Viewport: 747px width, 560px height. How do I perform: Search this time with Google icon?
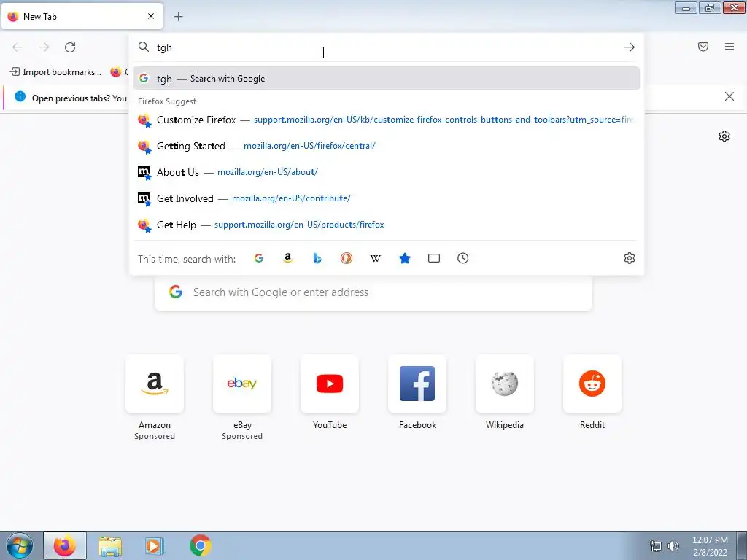[259, 258]
